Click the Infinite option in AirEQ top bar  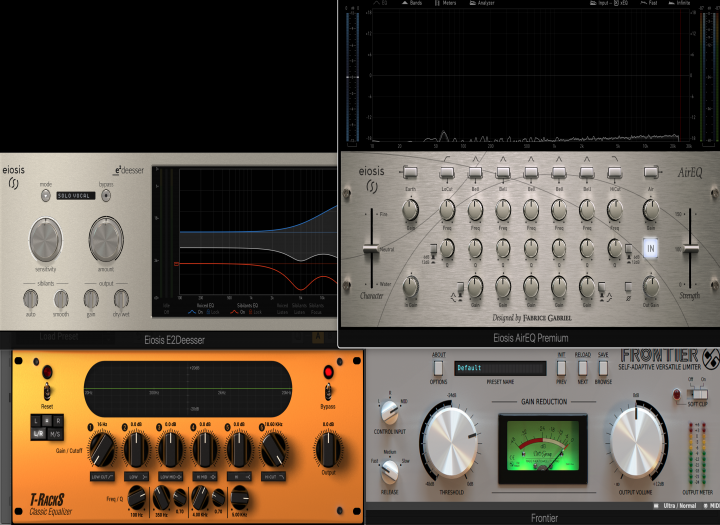point(679,3)
